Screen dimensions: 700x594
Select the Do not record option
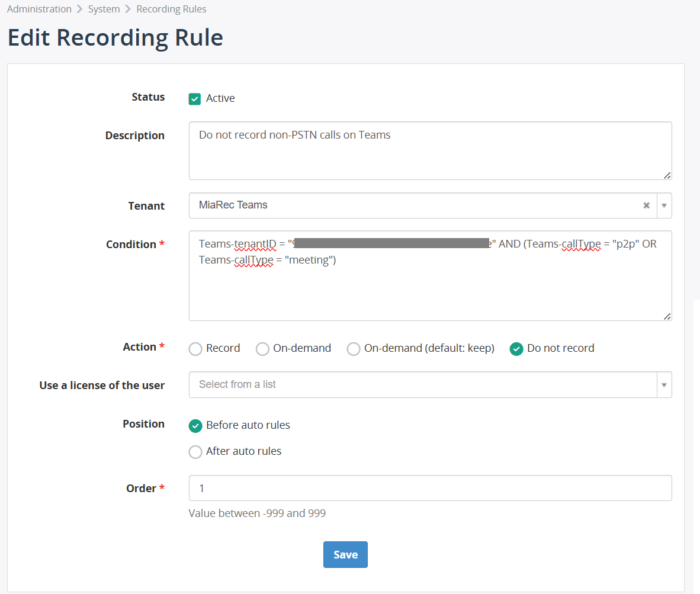tap(516, 349)
